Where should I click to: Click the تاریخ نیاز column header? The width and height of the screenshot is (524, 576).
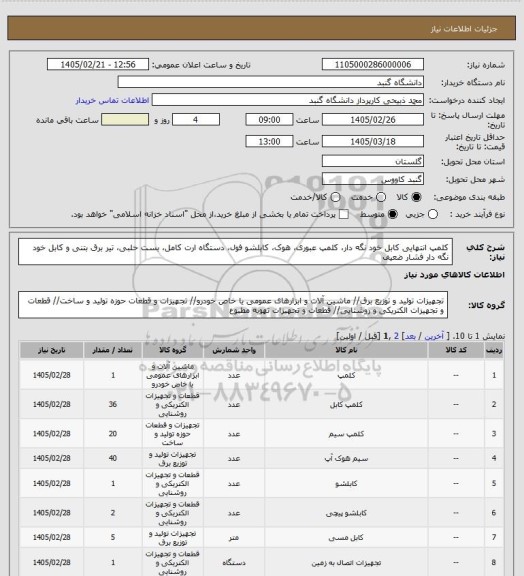[51, 350]
